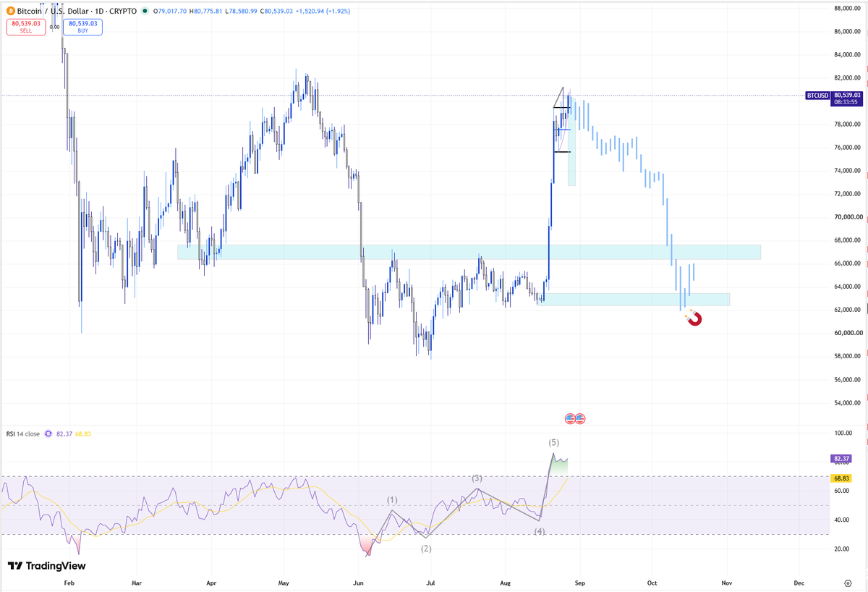The width and height of the screenshot is (868, 592).
Task: Click the May date axis label
Action: [x=284, y=582]
